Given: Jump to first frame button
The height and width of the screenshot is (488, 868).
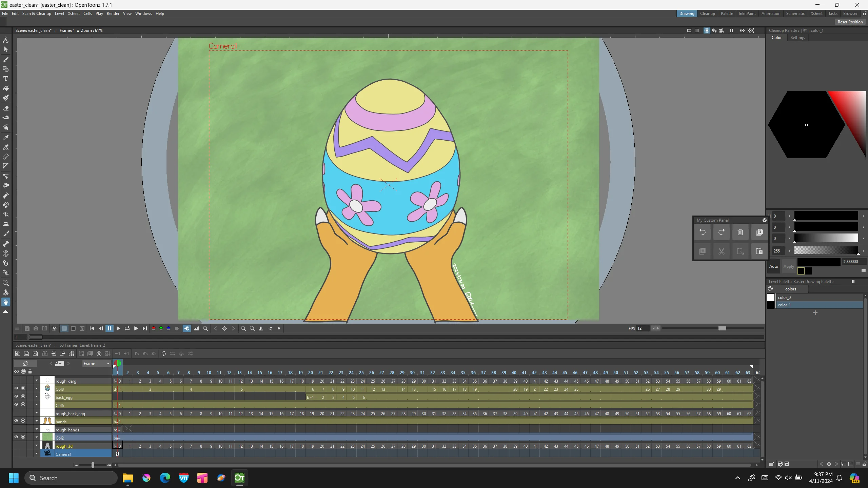Looking at the screenshot, I should coord(92,328).
